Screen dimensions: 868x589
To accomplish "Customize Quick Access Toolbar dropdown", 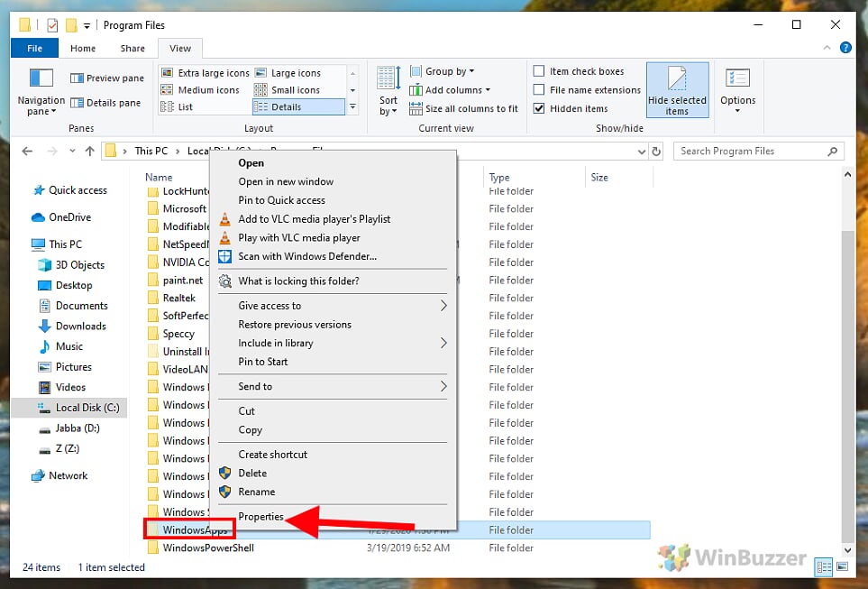I will coord(87,25).
